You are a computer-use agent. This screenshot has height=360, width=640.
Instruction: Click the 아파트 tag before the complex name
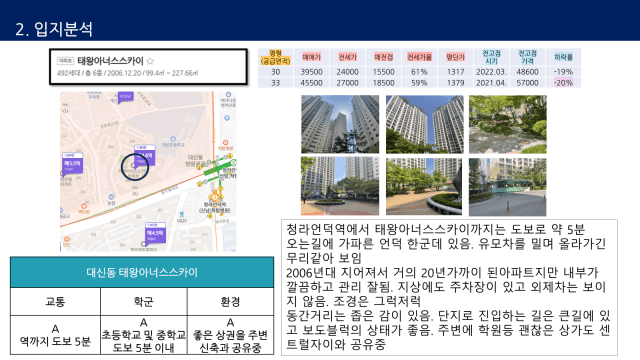pyautogui.click(x=65, y=61)
